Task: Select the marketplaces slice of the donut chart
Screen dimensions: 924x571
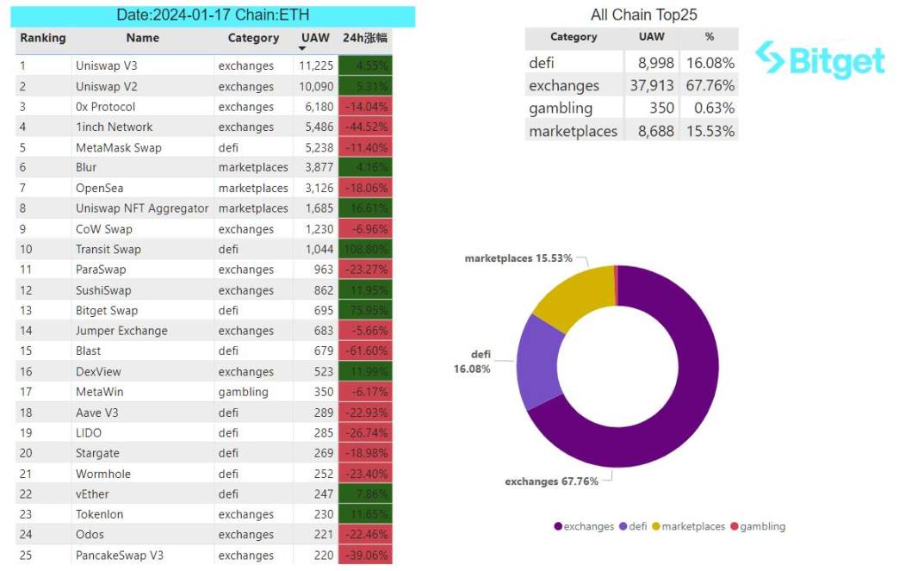Action: pyautogui.click(x=571, y=297)
